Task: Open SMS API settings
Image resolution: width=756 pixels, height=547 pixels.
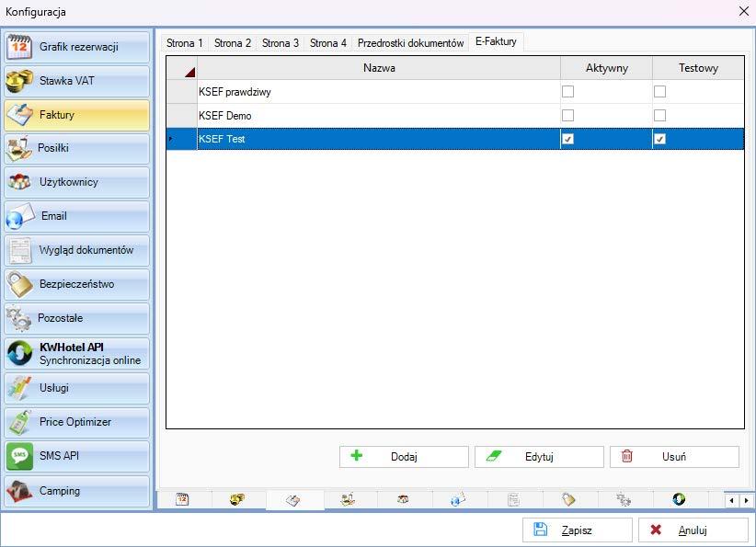Action: [76, 456]
